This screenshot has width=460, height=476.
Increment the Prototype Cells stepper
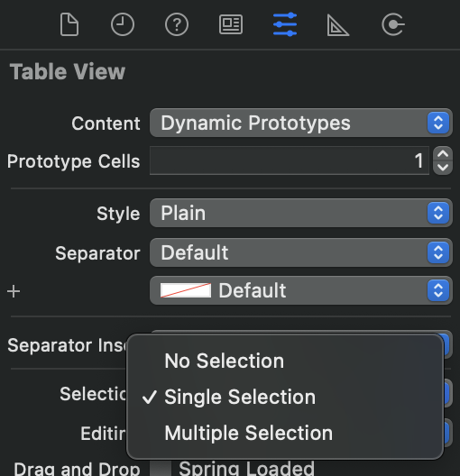coord(443,153)
